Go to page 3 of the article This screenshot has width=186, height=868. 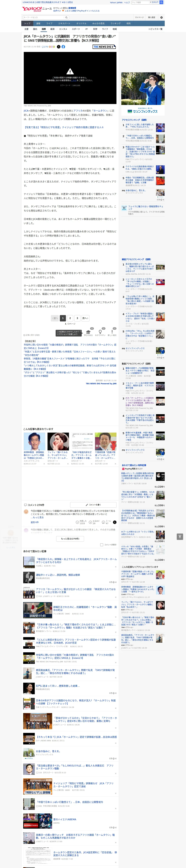coord(77,318)
